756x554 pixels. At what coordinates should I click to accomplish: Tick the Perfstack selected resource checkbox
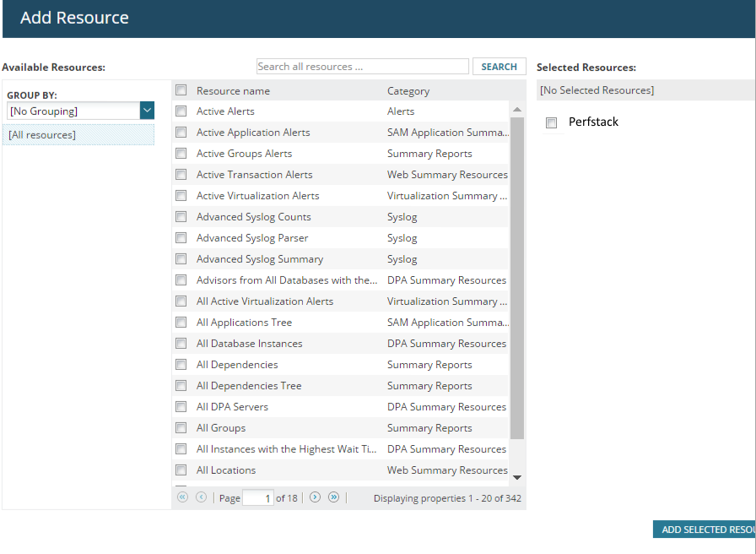552,123
